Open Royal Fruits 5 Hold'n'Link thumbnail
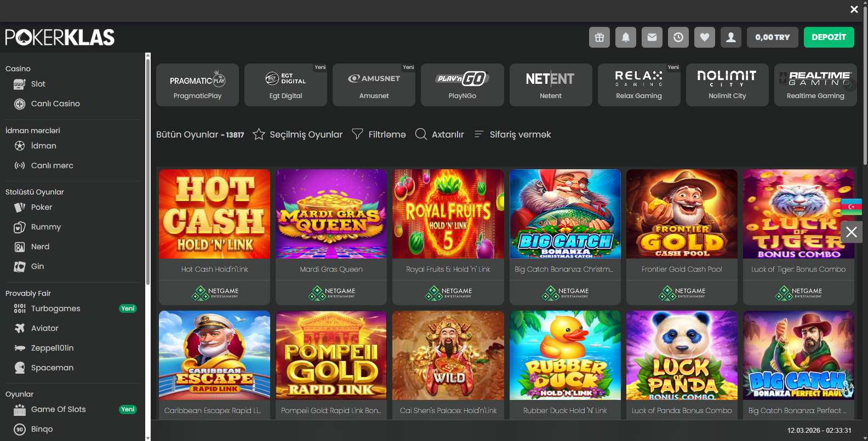Image resolution: width=868 pixels, height=441 pixels. pyautogui.click(x=448, y=214)
